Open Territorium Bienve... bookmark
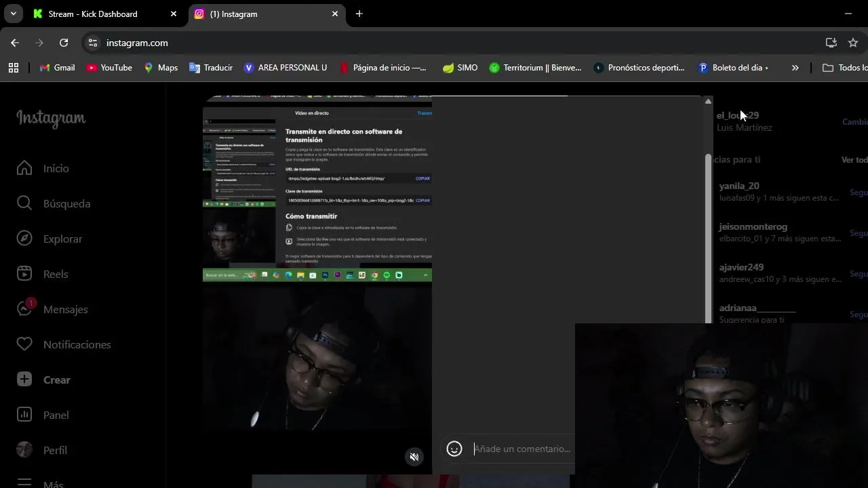868x488 pixels. (535, 68)
